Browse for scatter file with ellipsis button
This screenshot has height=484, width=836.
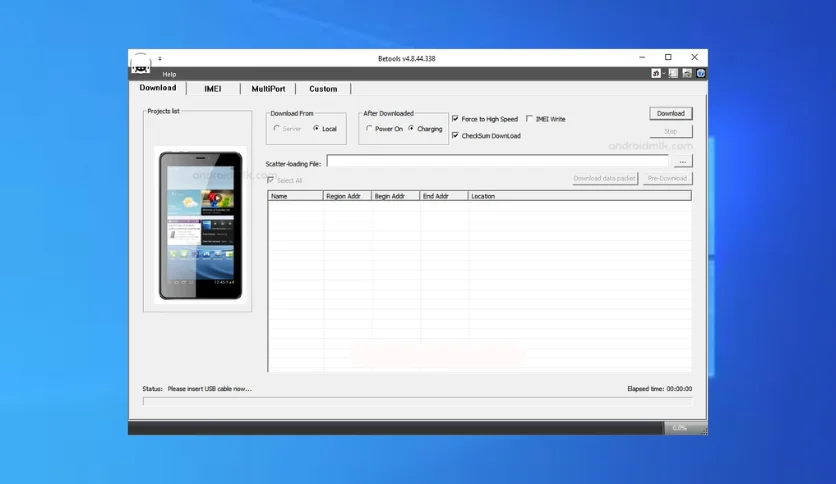coord(682,161)
